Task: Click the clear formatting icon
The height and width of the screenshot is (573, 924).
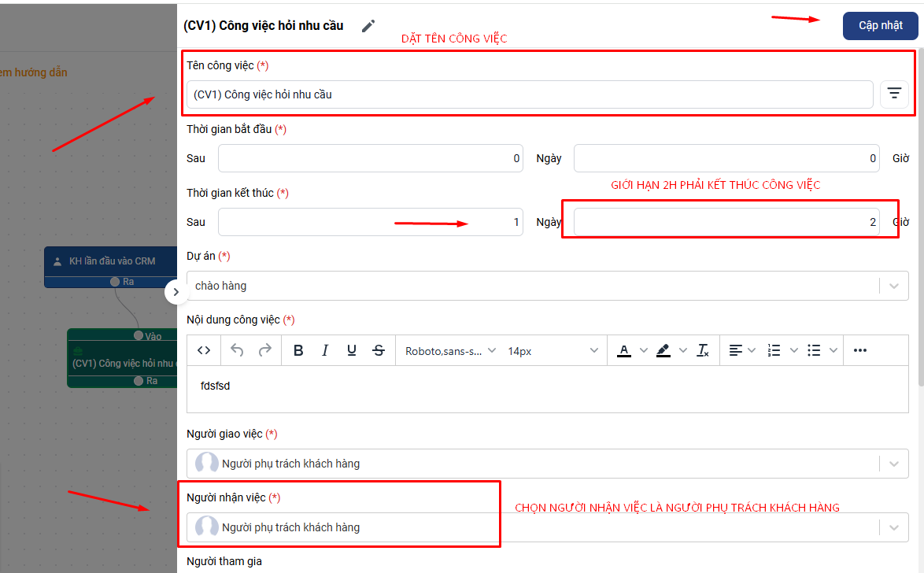Action: tap(704, 350)
